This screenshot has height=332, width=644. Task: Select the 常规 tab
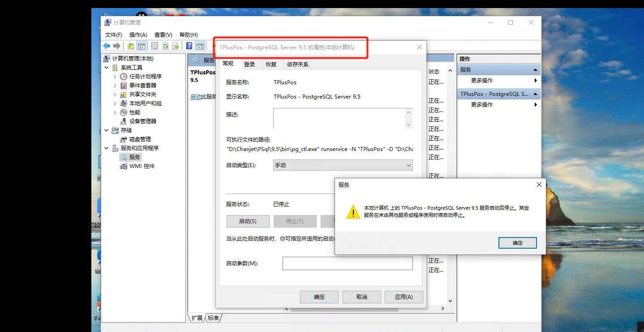point(228,64)
